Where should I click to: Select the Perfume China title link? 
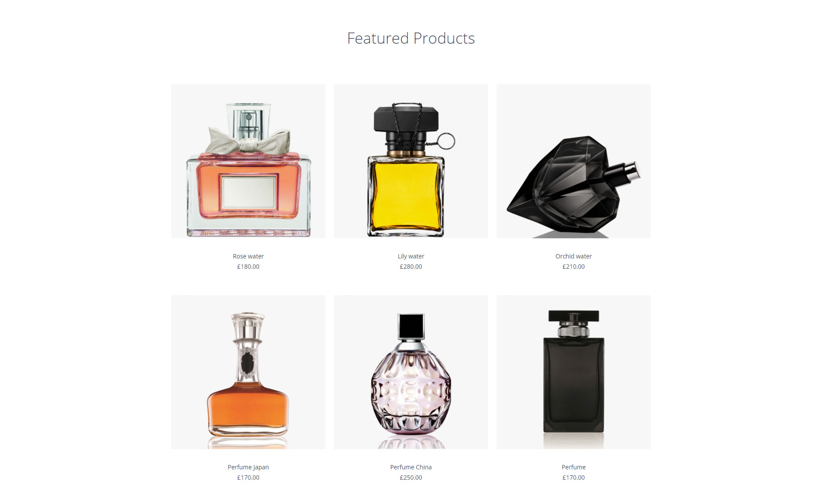coord(411,467)
